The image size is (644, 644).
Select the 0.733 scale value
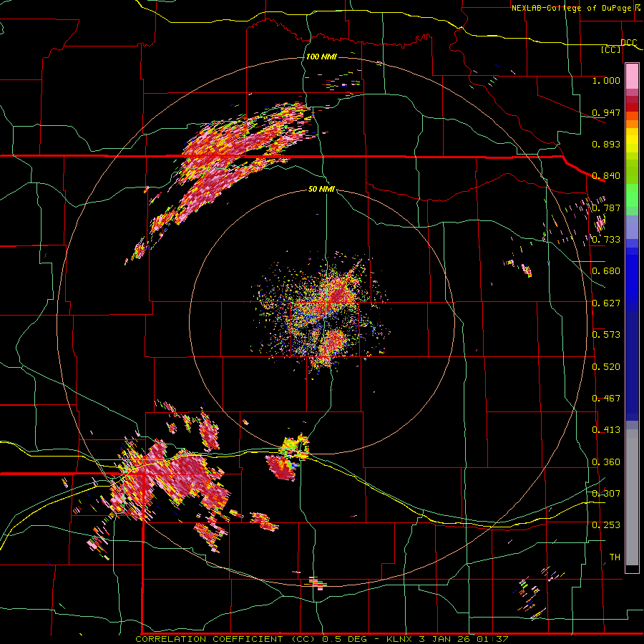tap(606, 240)
